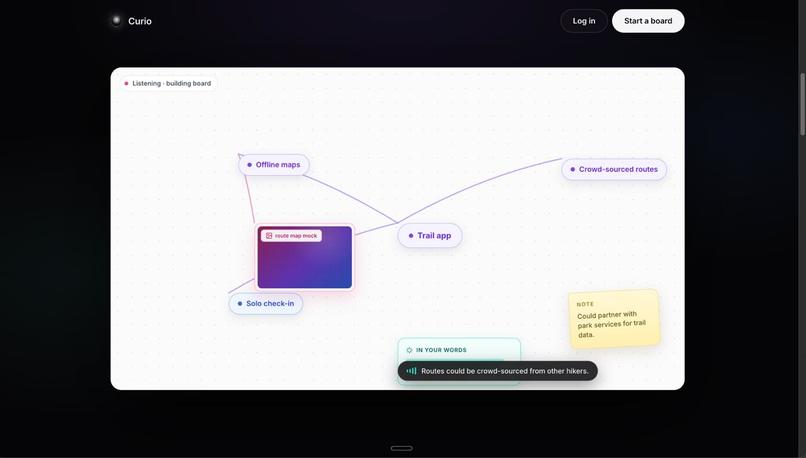Select the Solo check-in node
This screenshot has width=806, height=458.
coord(266,303)
